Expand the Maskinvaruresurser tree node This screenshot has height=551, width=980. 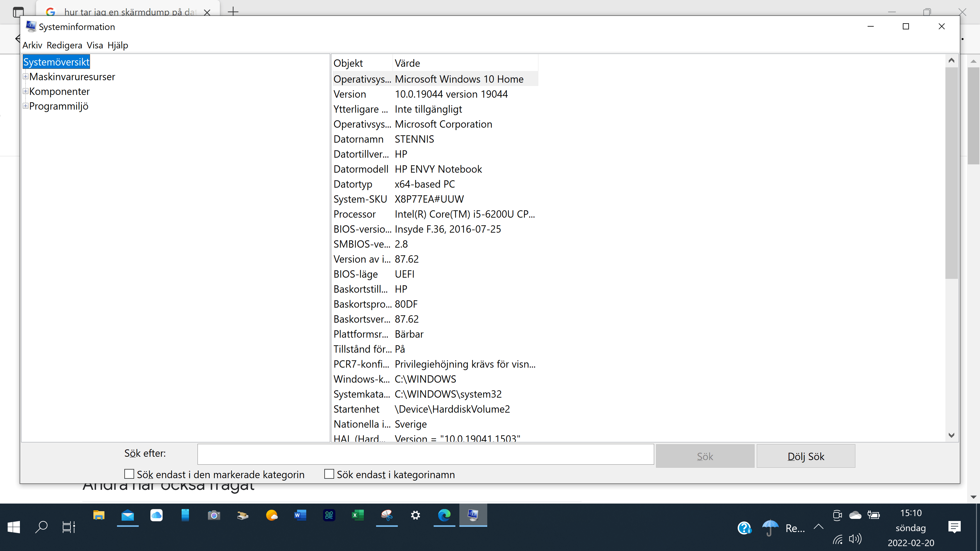point(25,77)
